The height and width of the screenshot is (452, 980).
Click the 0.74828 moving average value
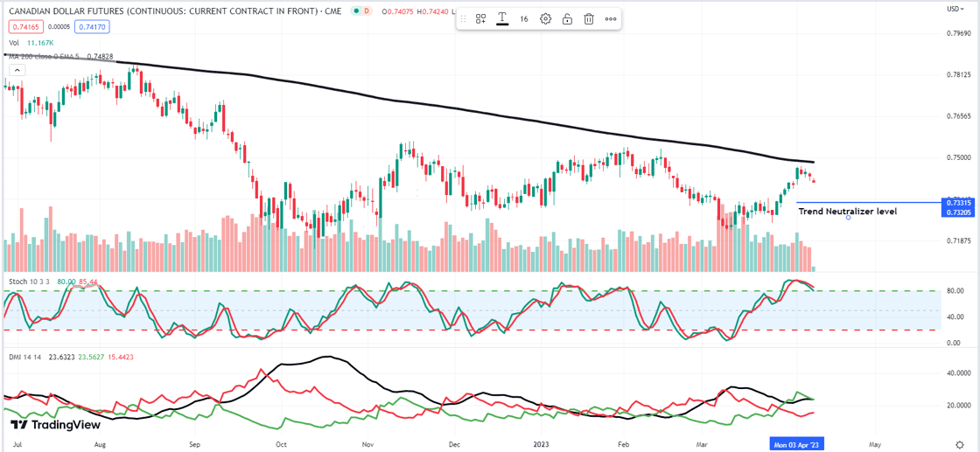(x=100, y=56)
